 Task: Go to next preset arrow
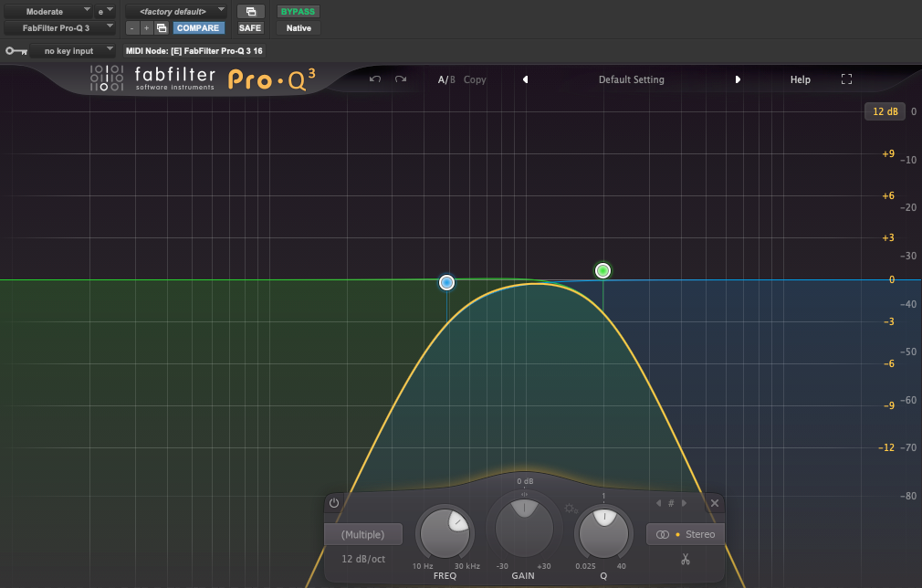tap(738, 79)
